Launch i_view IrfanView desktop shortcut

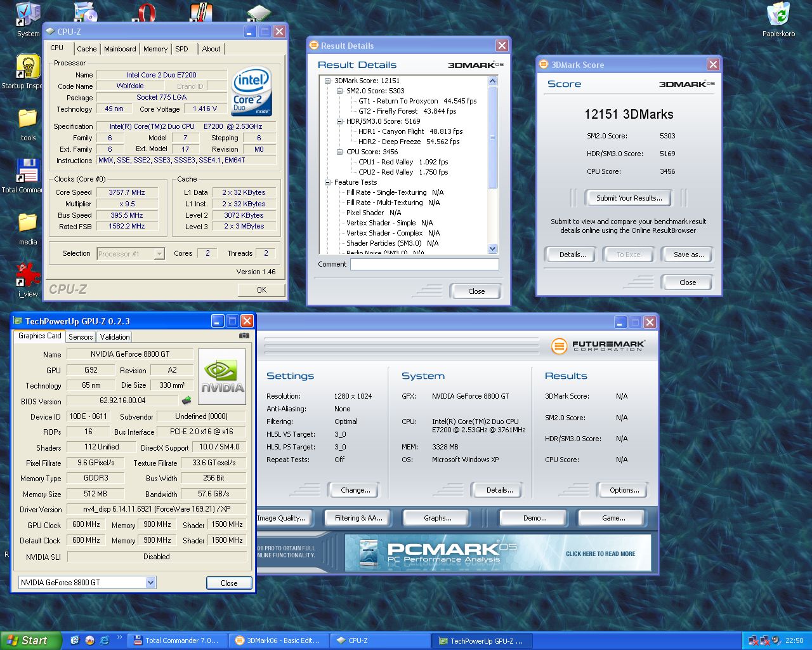tap(28, 275)
